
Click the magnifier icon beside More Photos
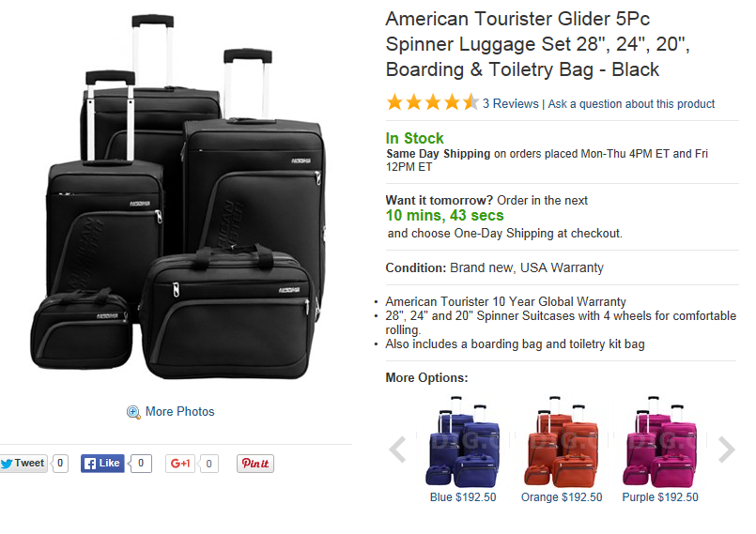(x=133, y=412)
